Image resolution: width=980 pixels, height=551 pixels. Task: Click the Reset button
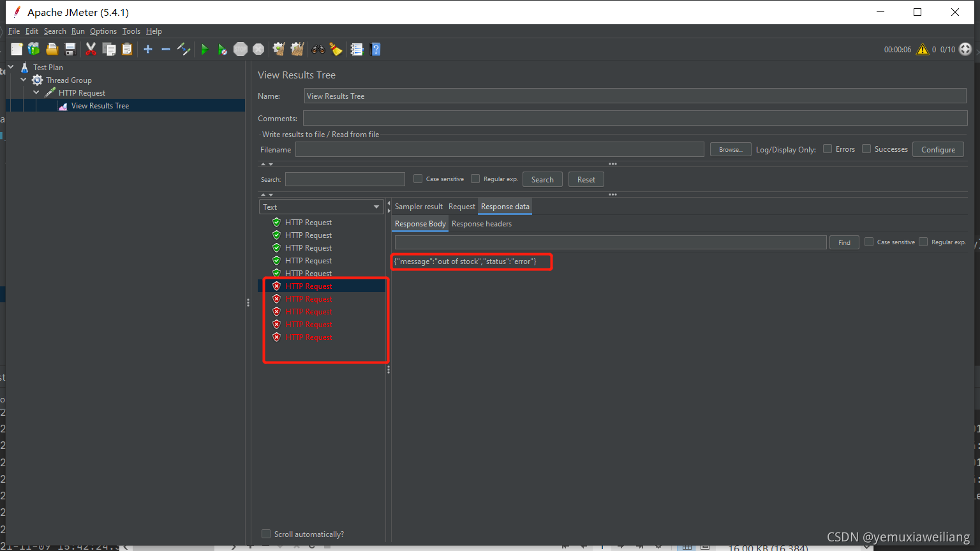[586, 179]
